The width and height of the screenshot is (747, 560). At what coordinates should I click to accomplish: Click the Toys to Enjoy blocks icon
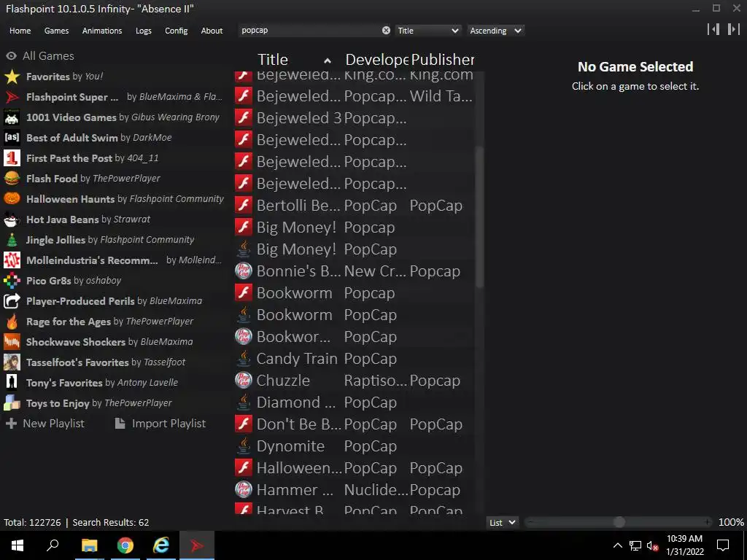click(x=12, y=402)
